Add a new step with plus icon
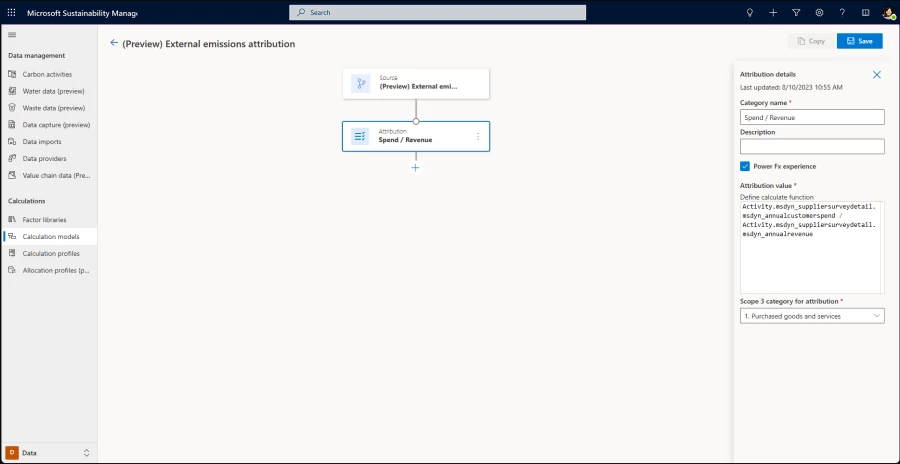Viewport: 900px width, 464px height. (416, 168)
